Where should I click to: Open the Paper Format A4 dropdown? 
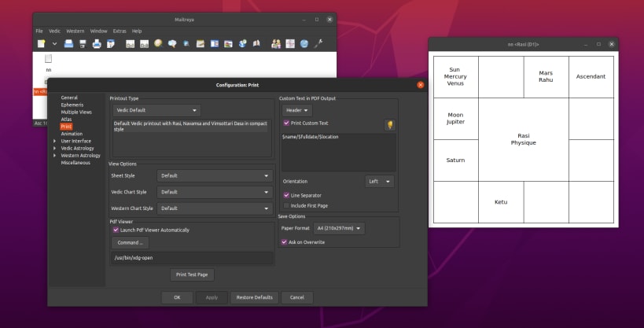tap(339, 228)
